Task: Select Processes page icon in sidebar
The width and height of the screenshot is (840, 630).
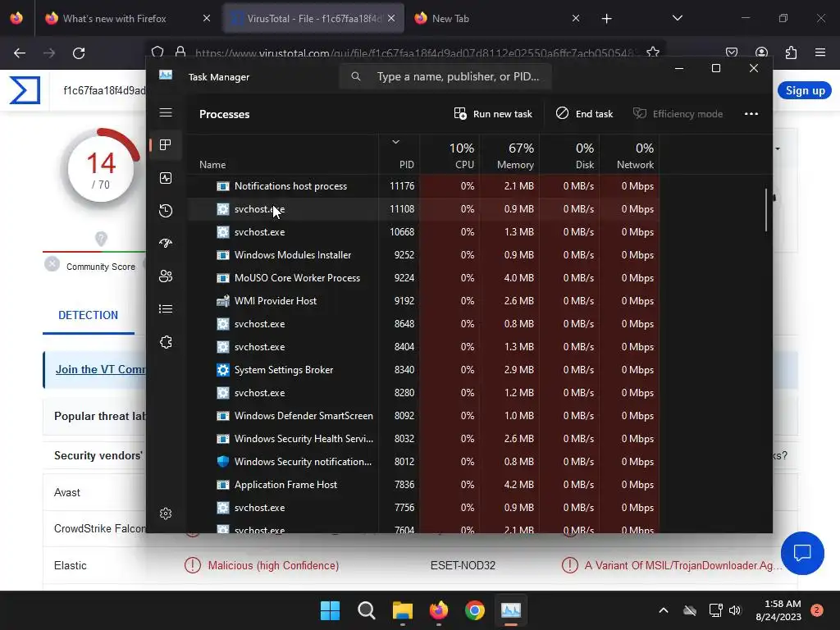Action: (166, 144)
